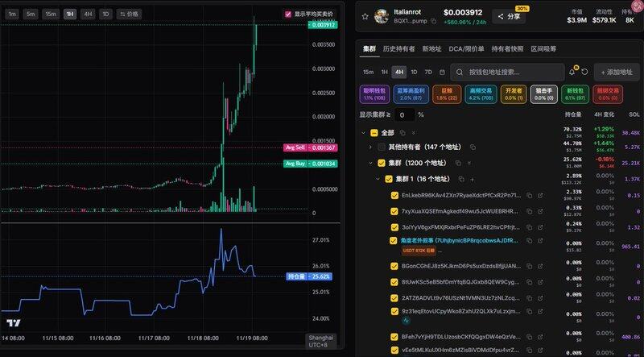Viewport: 644px width, 357px height.
Task: Click the plus icon beside 集群 1
Action: [x=472, y=178]
